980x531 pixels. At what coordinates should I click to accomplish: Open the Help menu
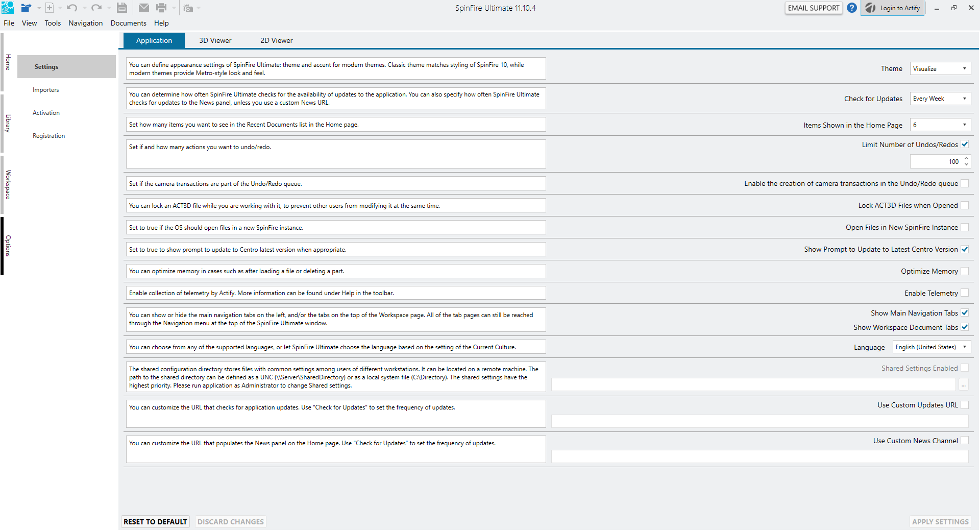pos(161,23)
